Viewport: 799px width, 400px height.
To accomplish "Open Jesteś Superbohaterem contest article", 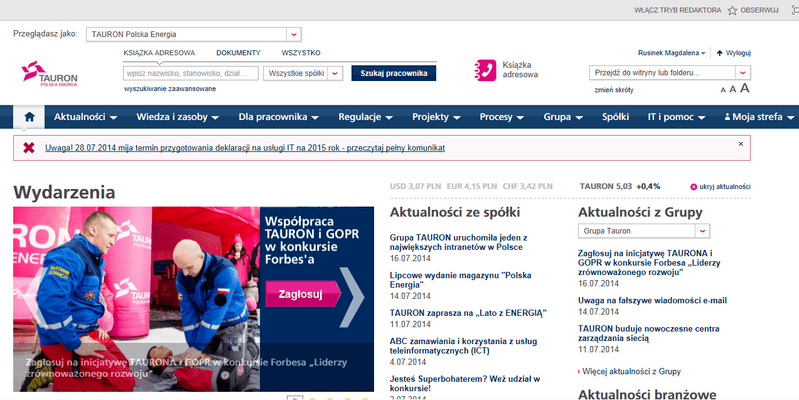I will tap(464, 384).
